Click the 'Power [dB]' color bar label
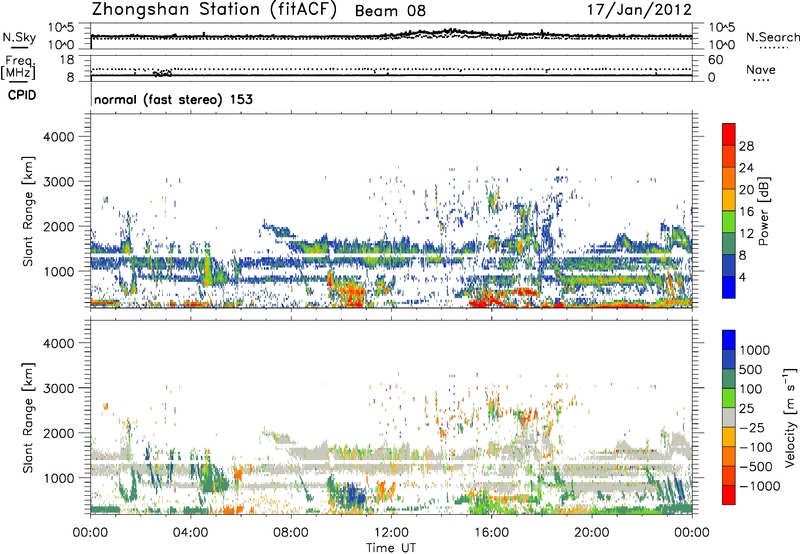Screen dimensions: 800x554 pyautogui.click(x=764, y=211)
